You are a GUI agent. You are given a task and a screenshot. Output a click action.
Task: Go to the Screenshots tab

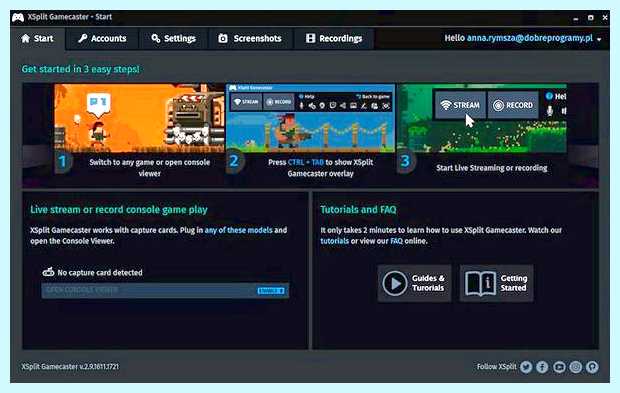(250, 38)
